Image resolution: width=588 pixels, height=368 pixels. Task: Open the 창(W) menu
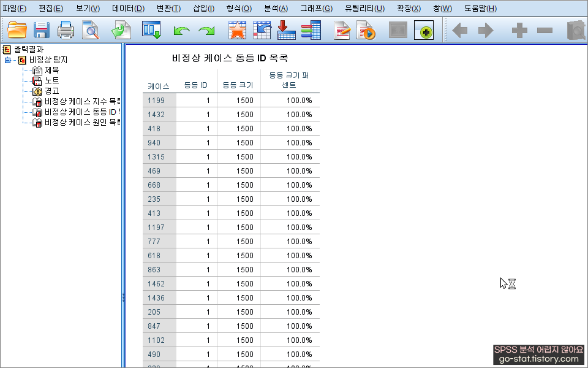(442, 8)
